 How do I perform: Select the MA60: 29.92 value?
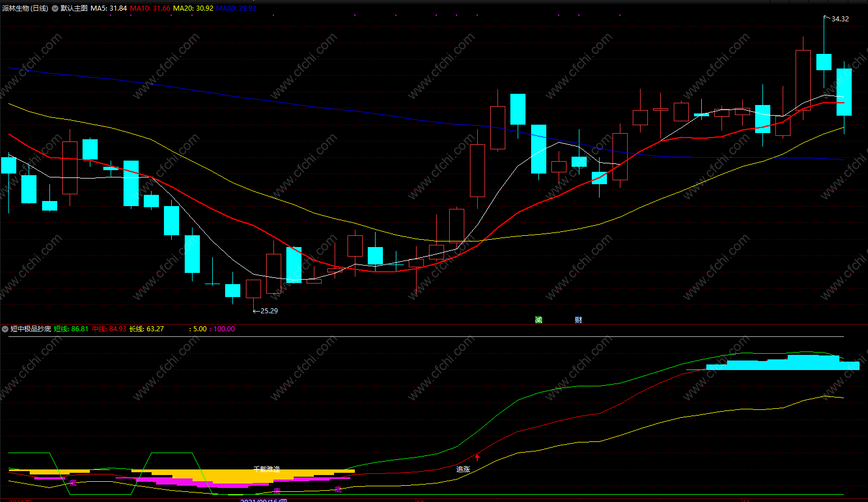click(236, 8)
